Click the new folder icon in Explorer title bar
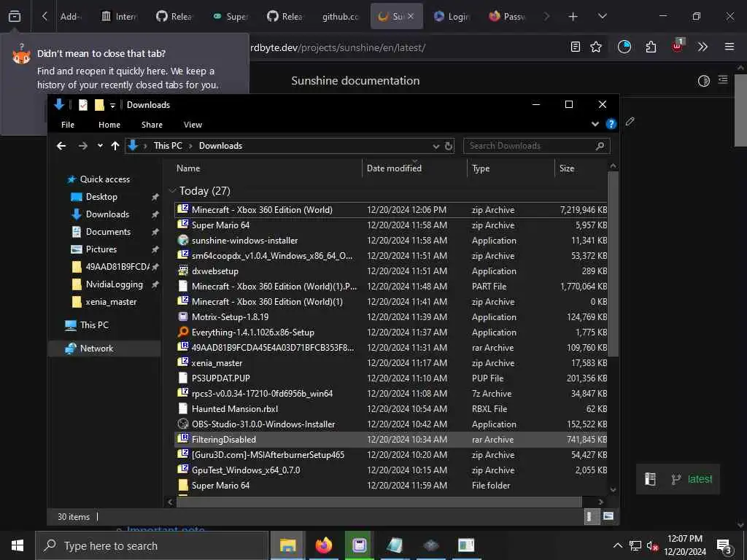 point(99,105)
